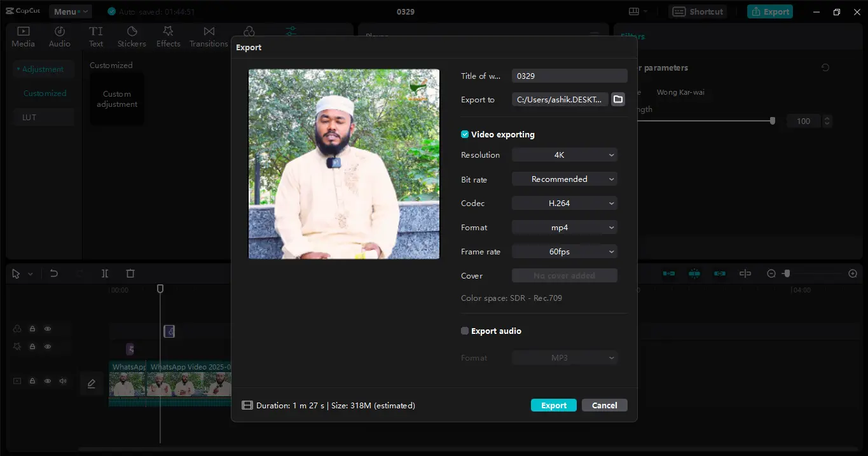Open the export folder browse icon

click(618, 99)
